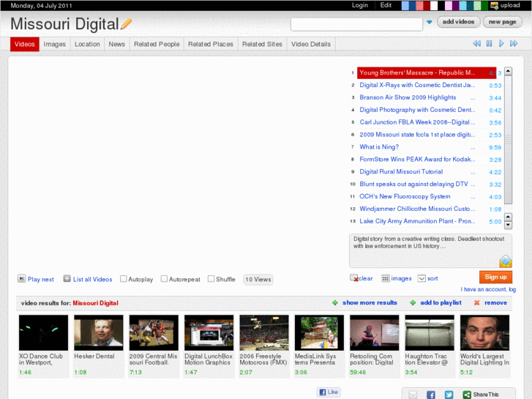Image resolution: width=532 pixels, height=399 pixels.
Task: Switch to the Videos tab
Action: point(25,44)
